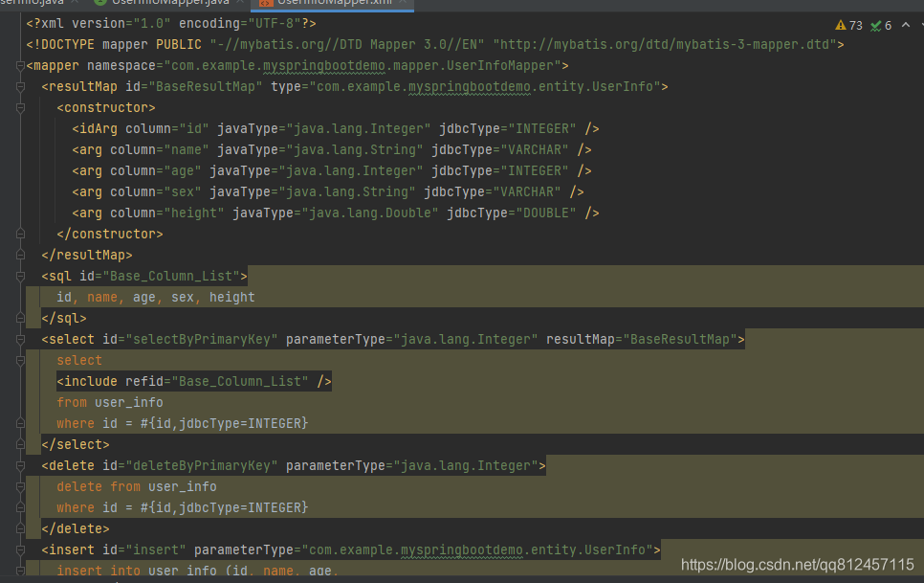Click fold end marker at closing select tag

[x=20, y=444]
